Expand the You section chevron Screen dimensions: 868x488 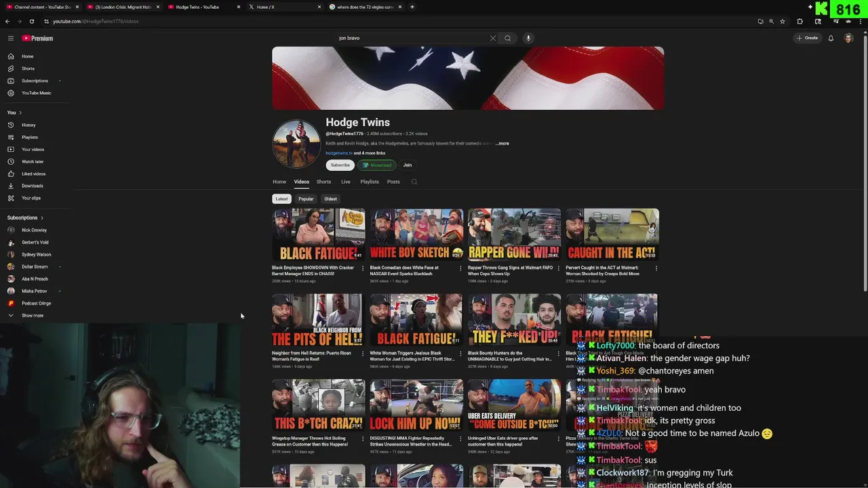20,113
